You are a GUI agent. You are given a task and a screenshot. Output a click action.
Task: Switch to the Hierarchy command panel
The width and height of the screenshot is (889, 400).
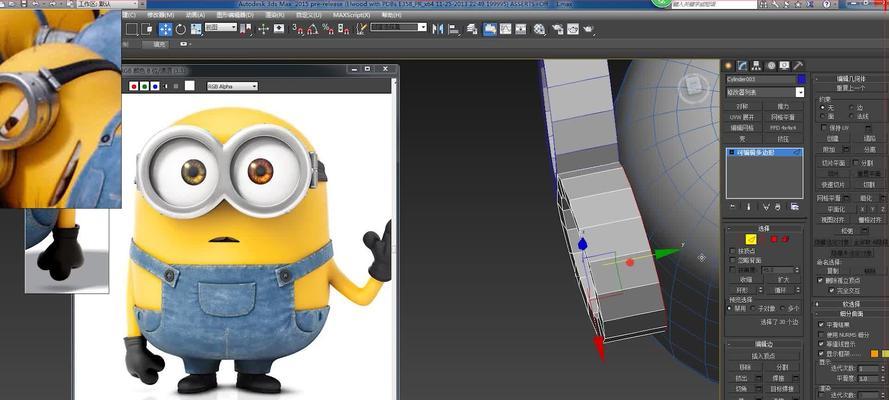tap(757, 66)
